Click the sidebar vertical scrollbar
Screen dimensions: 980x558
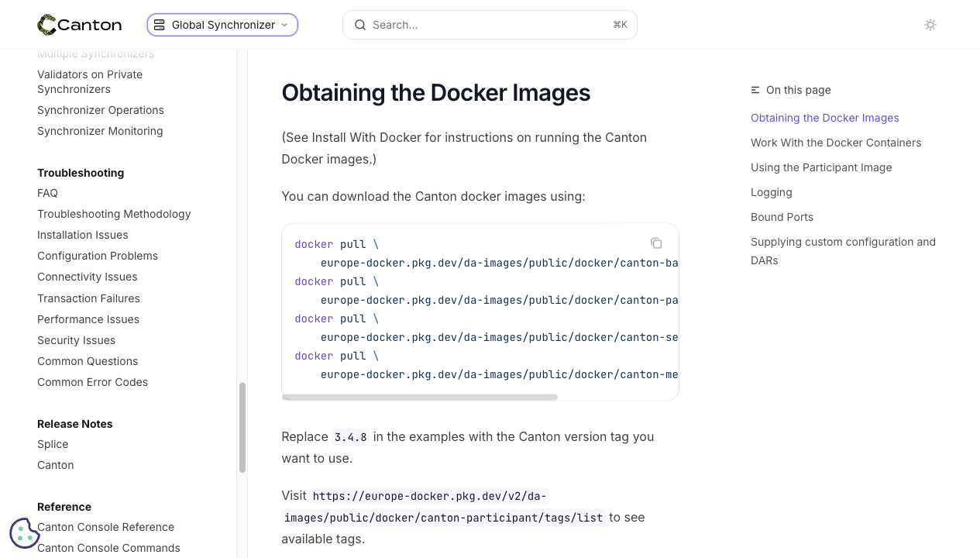(x=242, y=427)
